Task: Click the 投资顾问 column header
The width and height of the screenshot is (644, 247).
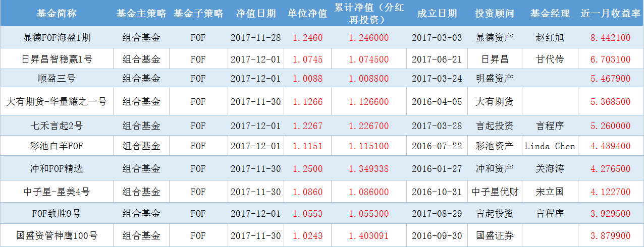Action: coord(495,14)
